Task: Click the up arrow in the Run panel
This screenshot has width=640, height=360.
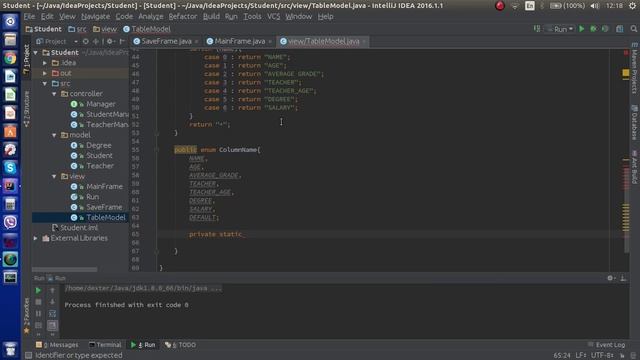Action: (x=52, y=290)
